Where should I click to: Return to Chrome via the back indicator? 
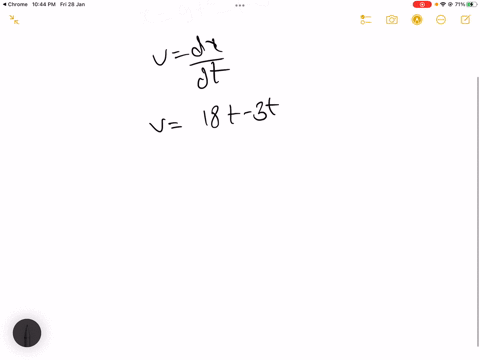click(x=15, y=4)
